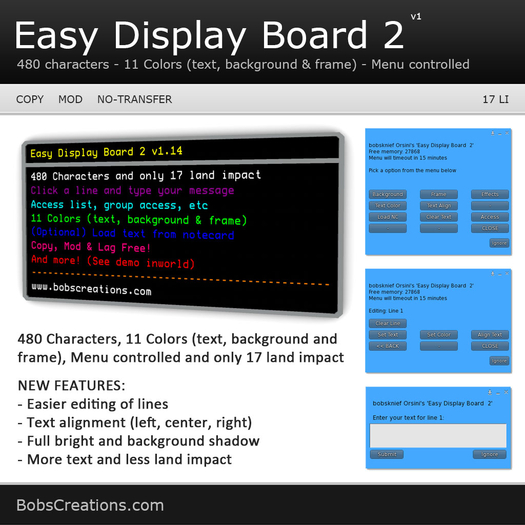This screenshot has width=525, height=525.
Task: Click Ignore in the Editing Line 1 dialog
Action: [x=499, y=361]
